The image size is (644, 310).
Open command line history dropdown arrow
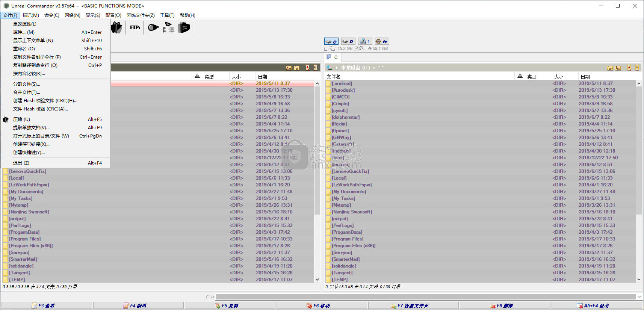coord(639,297)
